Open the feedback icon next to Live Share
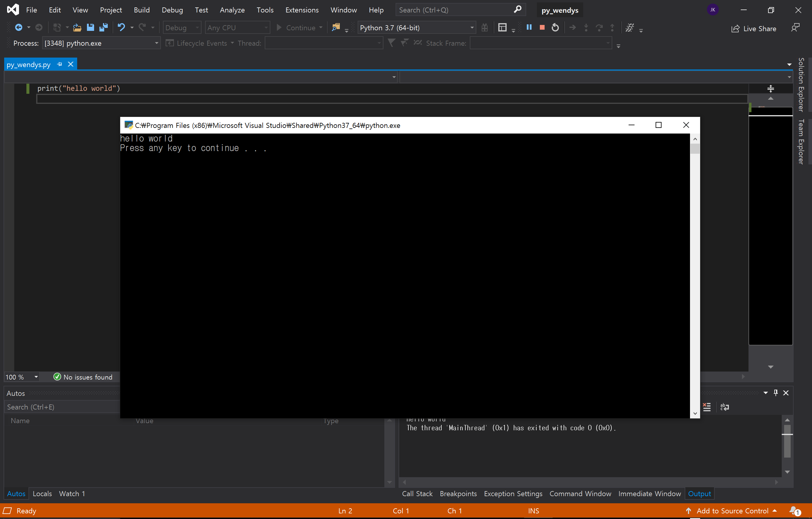 795,28
